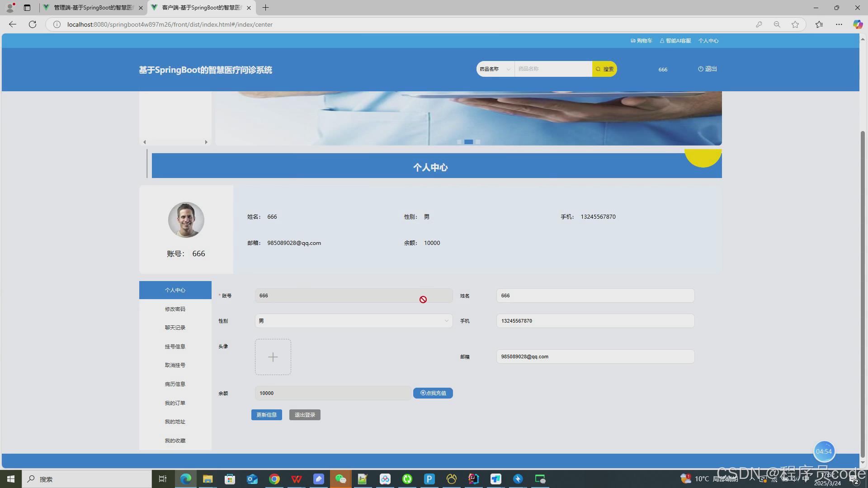Screen dimensions: 868x488
Task: Click the plus icon to upload avatar
Action: (x=273, y=357)
